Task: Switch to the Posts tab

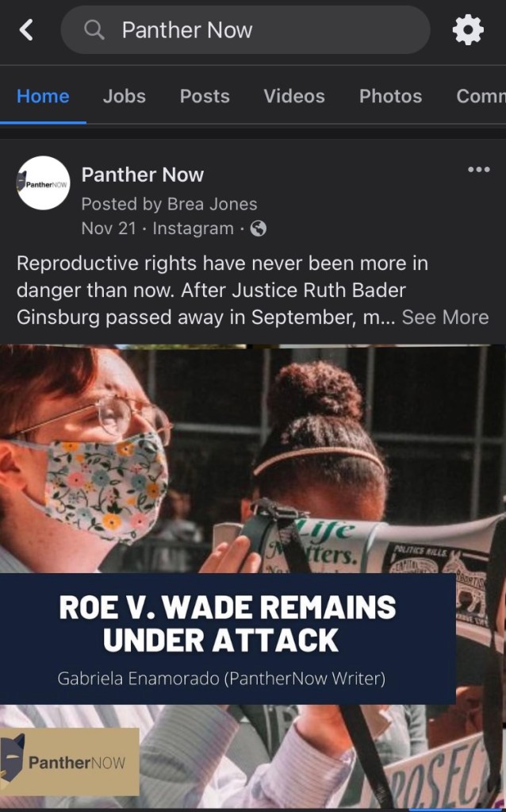Action: [205, 96]
